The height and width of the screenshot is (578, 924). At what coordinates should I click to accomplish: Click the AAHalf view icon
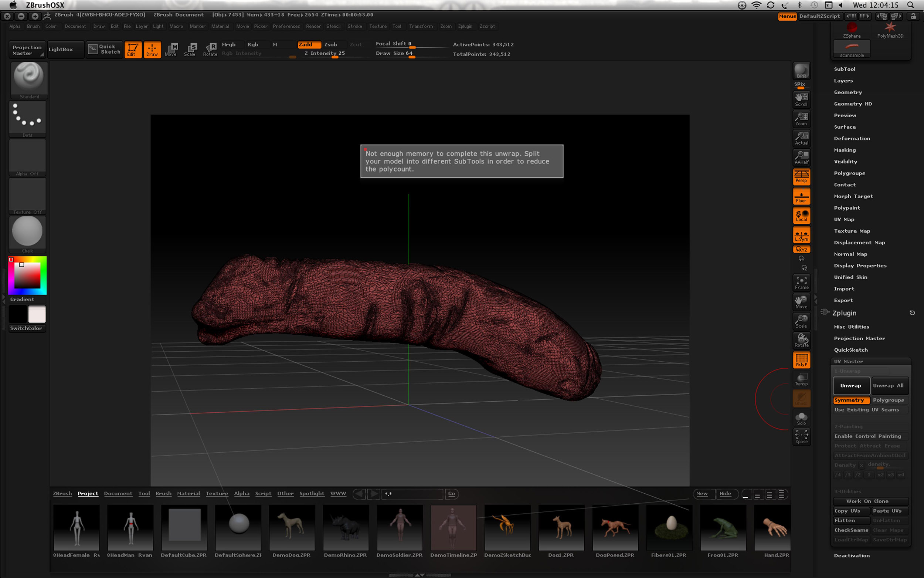point(801,157)
